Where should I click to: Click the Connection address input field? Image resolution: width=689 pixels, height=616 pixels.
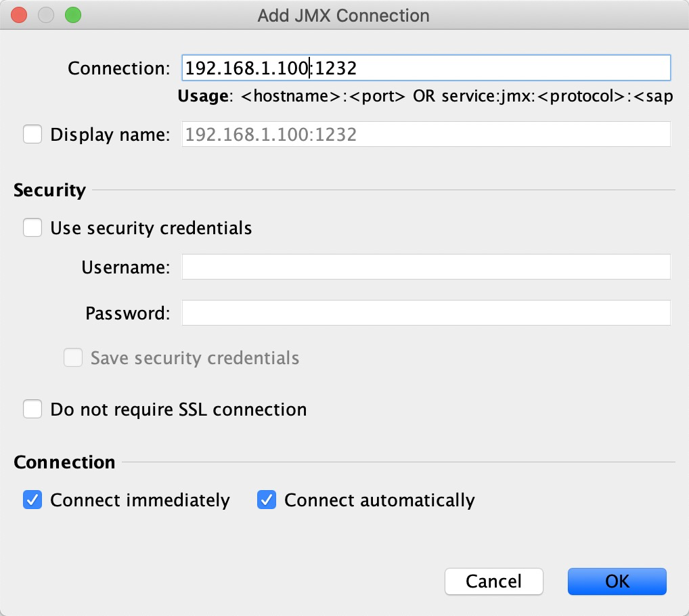point(426,68)
